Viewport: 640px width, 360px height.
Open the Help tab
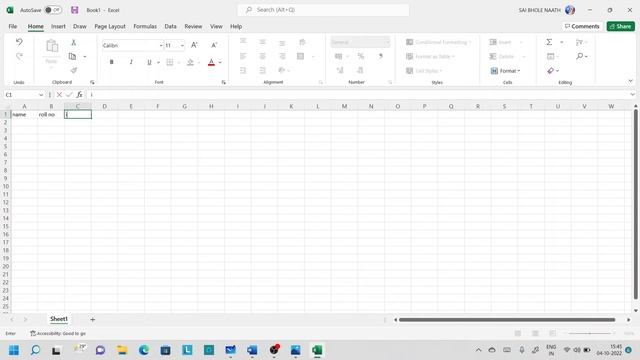pos(236,26)
